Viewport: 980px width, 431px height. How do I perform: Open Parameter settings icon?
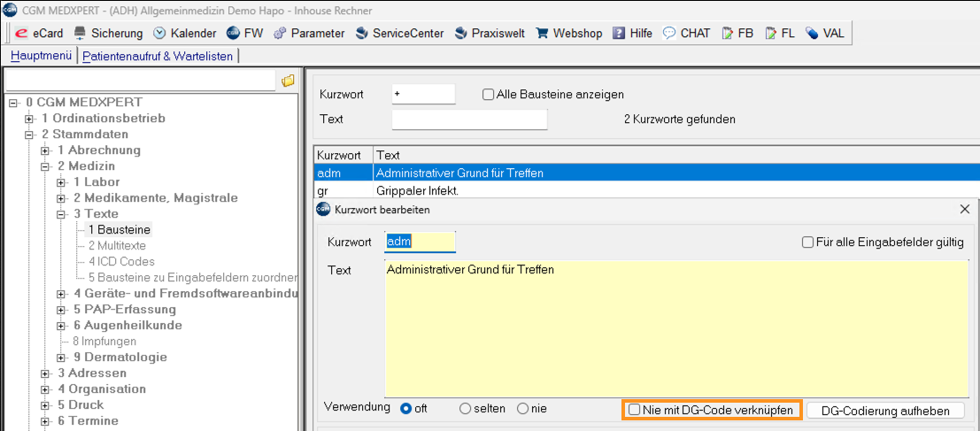coord(280,33)
